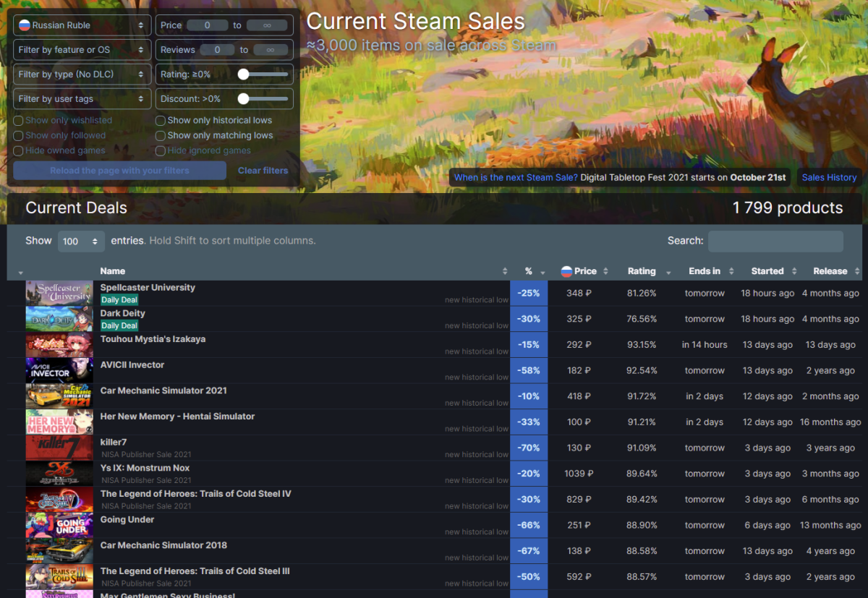The image size is (868, 598).
Task: Open Her New Memory - Hentai Simulator link
Action: 177,417
